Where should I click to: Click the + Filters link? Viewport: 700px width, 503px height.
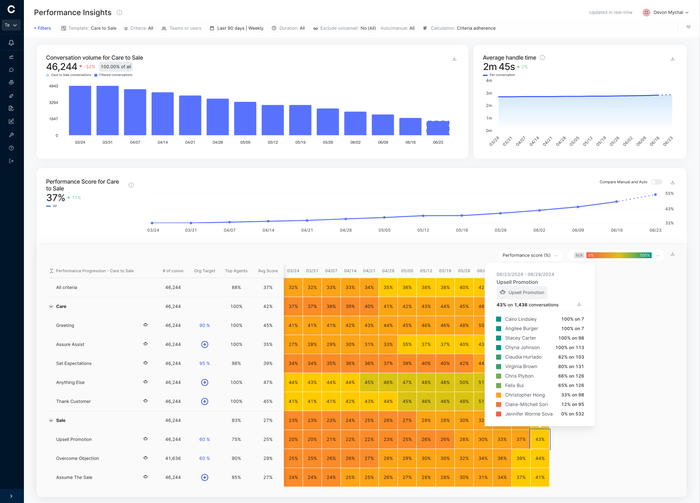point(42,28)
